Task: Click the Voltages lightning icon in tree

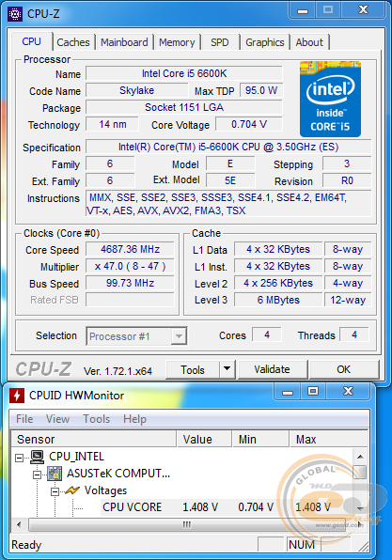Action: 72,490
